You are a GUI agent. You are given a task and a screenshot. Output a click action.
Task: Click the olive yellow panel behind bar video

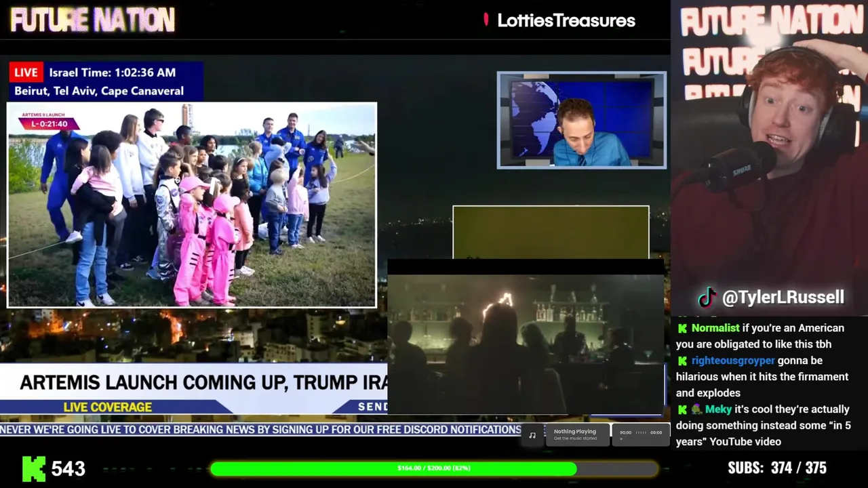[551, 232]
